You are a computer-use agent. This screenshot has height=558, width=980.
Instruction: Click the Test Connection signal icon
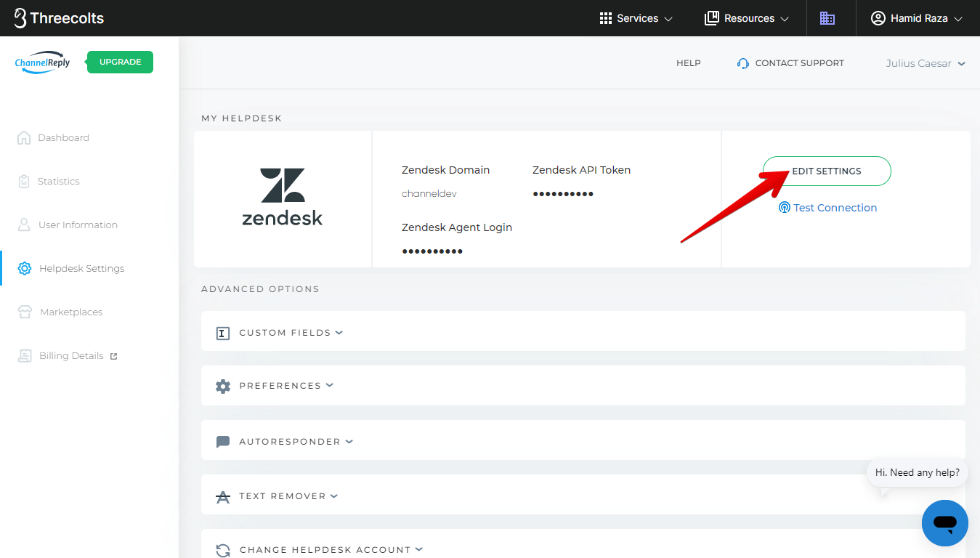pyautogui.click(x=785, y=208)
